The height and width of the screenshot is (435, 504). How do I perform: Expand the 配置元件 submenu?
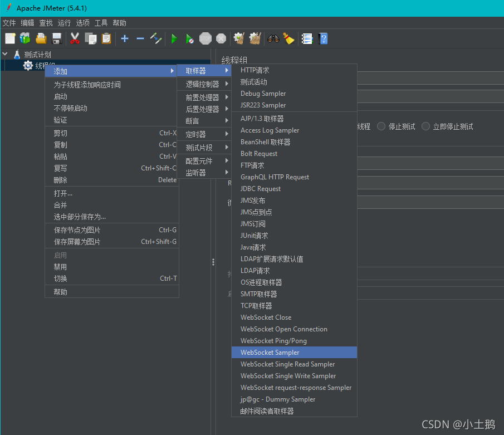pyautogui.click(x=204, y=161)
